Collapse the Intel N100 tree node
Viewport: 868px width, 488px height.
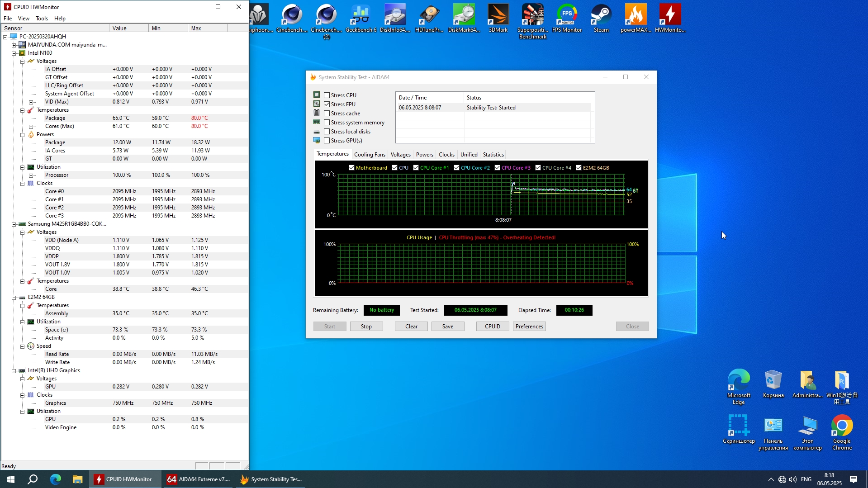[x=14, y=53]
